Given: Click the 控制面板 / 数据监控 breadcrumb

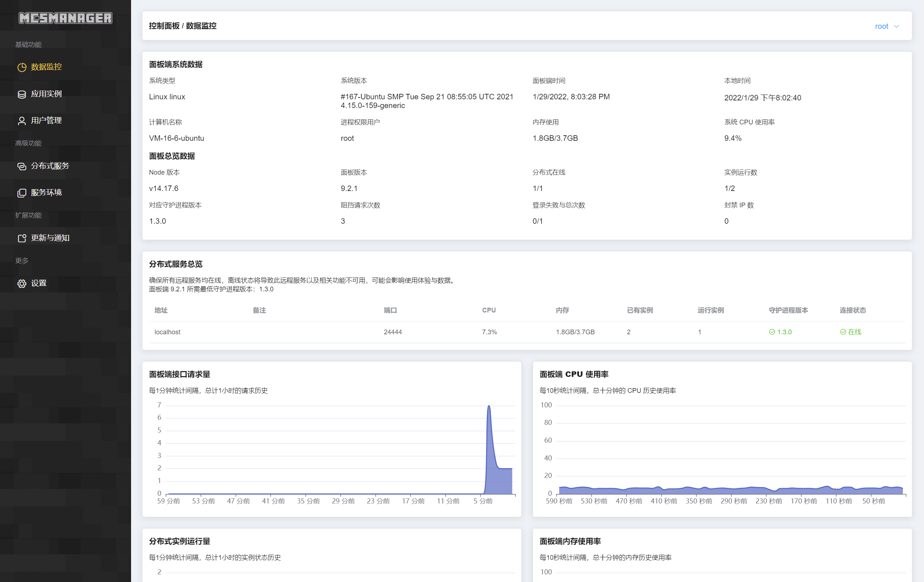Looking at the screenshot, I should click(x=183, y=26).
